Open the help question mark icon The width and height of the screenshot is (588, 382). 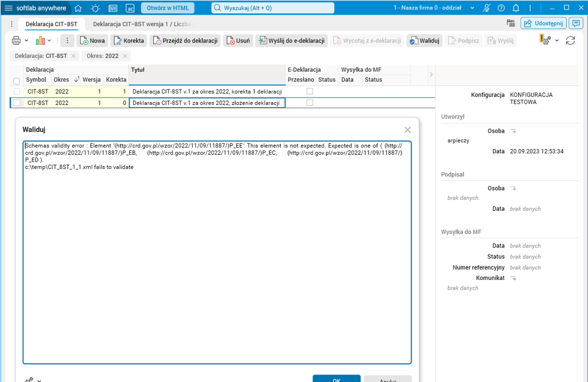tap(501, 8)
